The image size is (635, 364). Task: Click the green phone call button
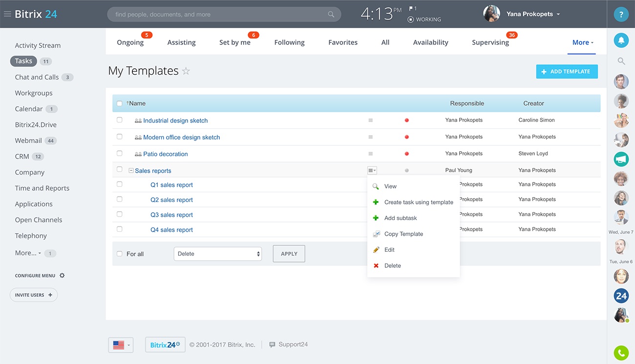[621, 352]
